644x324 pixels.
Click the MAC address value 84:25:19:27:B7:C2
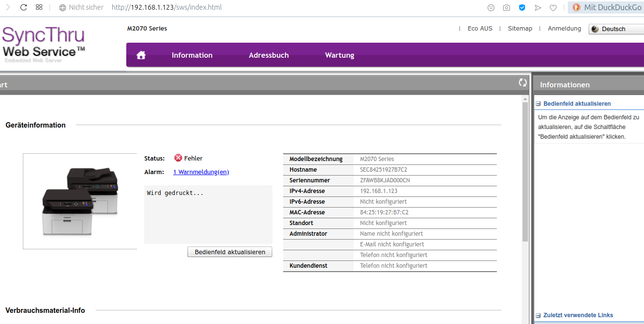pyautogui.click(x=384, y=212)
